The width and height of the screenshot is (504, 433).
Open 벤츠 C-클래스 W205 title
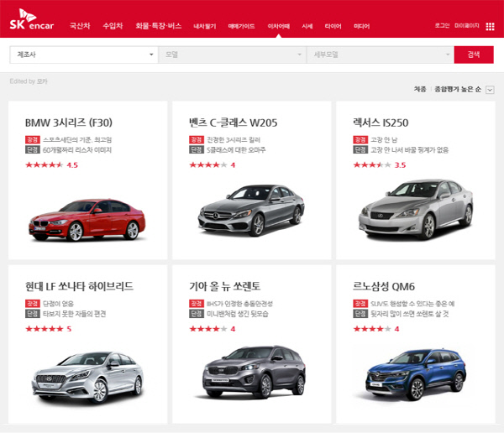tap(233, 123)
